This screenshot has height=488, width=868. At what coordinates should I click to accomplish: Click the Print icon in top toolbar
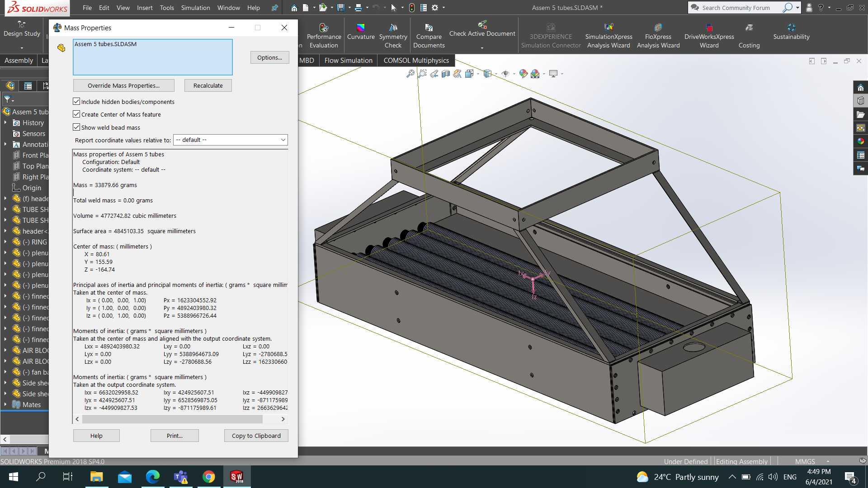[358, 8]
